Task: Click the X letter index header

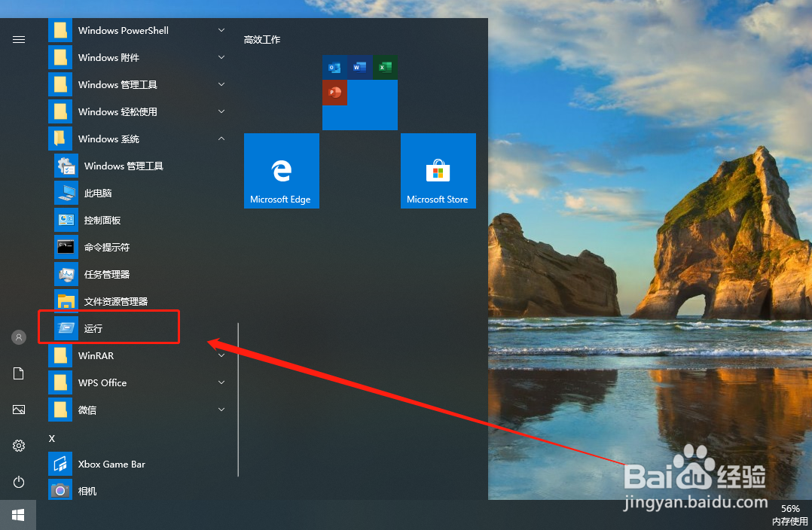Action: click(x=52, y=438)
